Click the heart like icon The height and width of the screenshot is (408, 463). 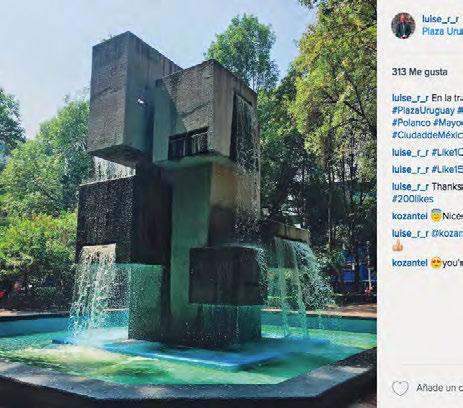click(400, 388)
